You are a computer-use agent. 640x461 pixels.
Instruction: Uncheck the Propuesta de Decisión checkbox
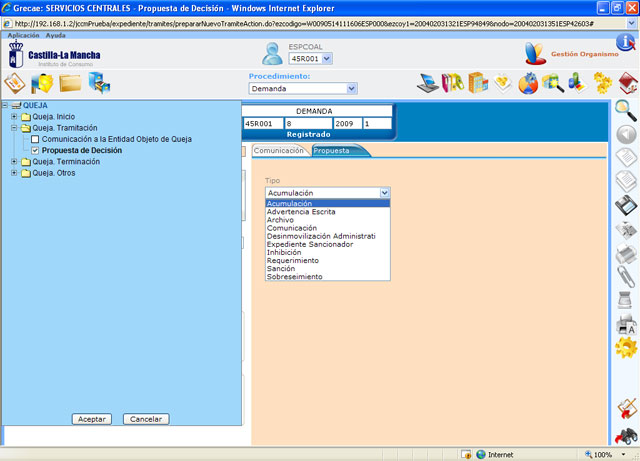pyautogui.click(x=35, y=150)
